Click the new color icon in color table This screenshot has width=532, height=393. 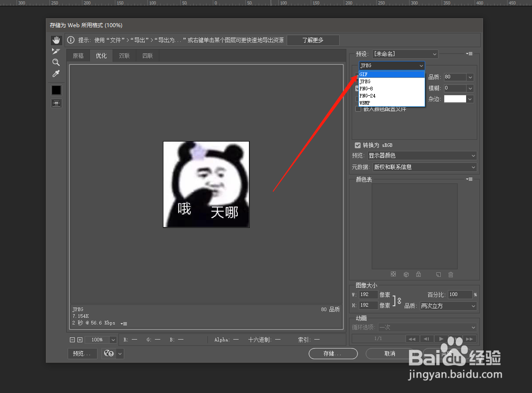pos(439,274)
